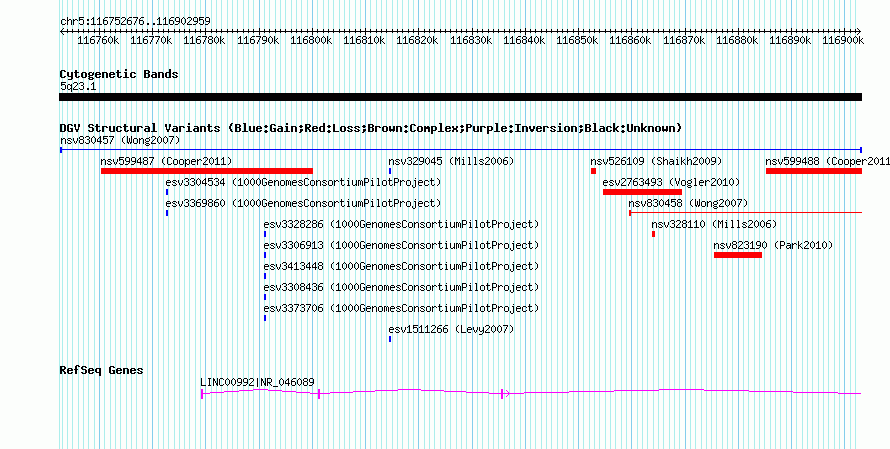Click the Cytogenetic Bands track title
This screenshot has width=890, height=449.
coord(119,74)
